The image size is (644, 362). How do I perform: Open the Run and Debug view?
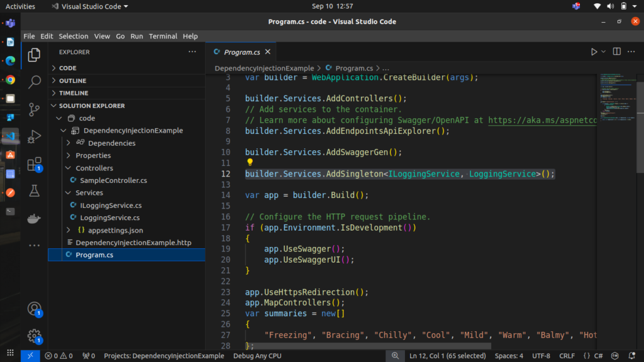(x=35, y=136)
